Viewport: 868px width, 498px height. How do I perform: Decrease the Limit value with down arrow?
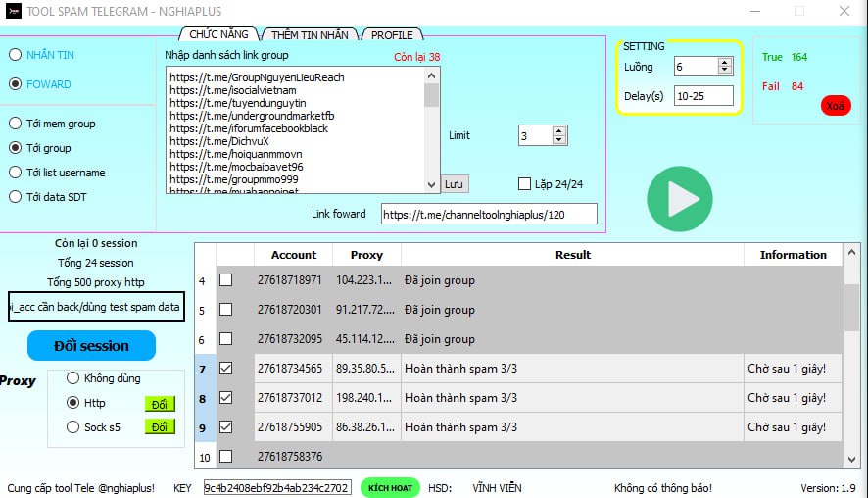pos(559,139)
